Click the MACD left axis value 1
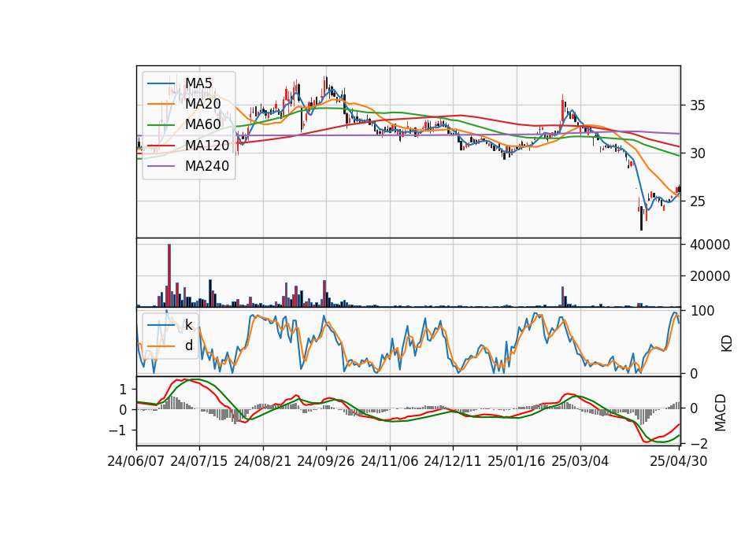This screenshot has width=756, height=543. [123, 390]
